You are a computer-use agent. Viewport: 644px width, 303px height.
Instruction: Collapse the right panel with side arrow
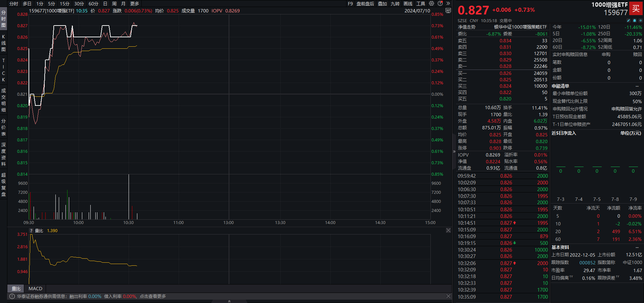pos(454,151)
